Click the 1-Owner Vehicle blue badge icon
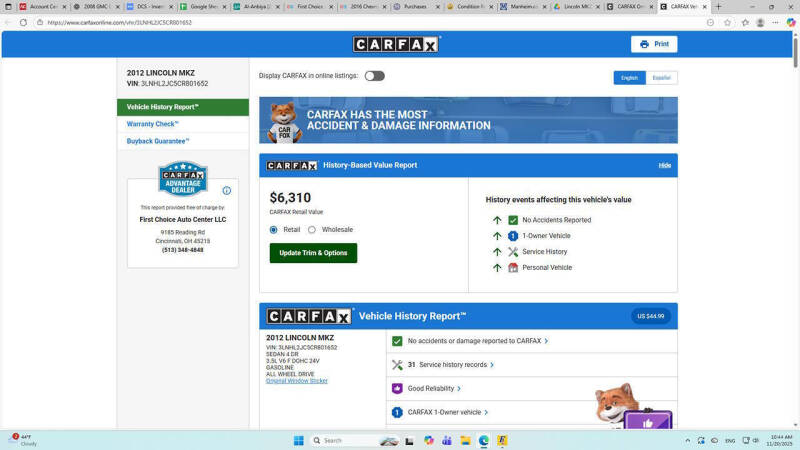 (x=513, y=236)
